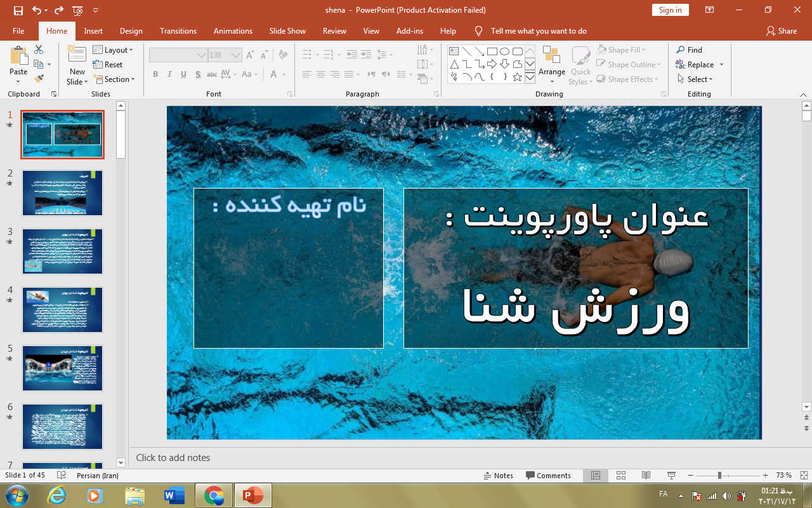Expand the Layout dropdown

click(x=113, y=50)
